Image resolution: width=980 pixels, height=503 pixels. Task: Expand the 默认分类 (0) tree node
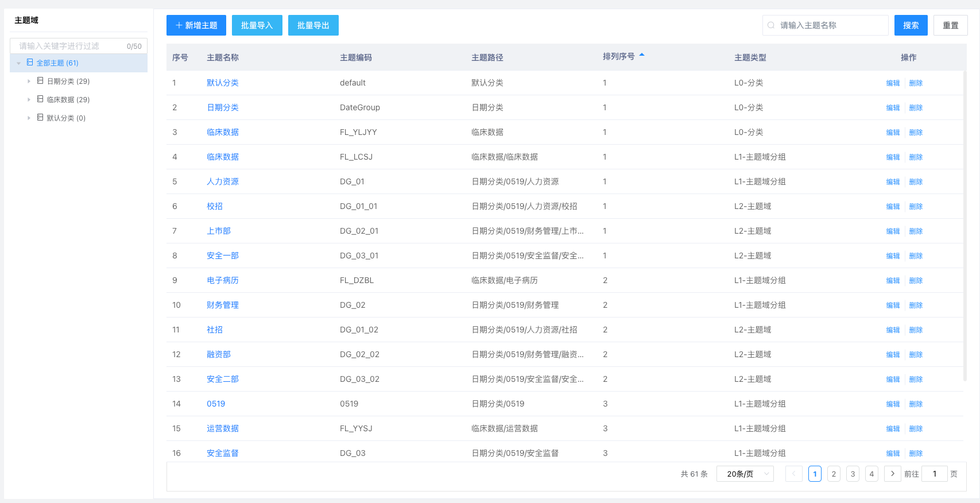[29, 118]
